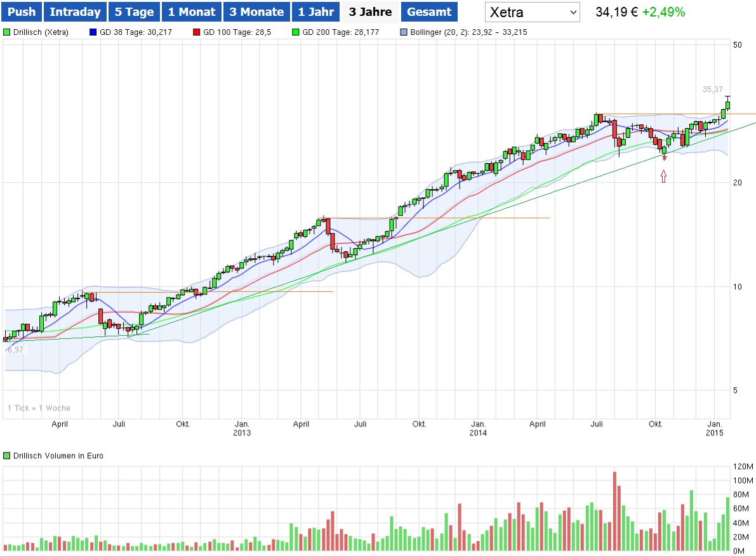Click the 34,19 € current price
This screenshot has width=756, height=556.
pos(616,12)
